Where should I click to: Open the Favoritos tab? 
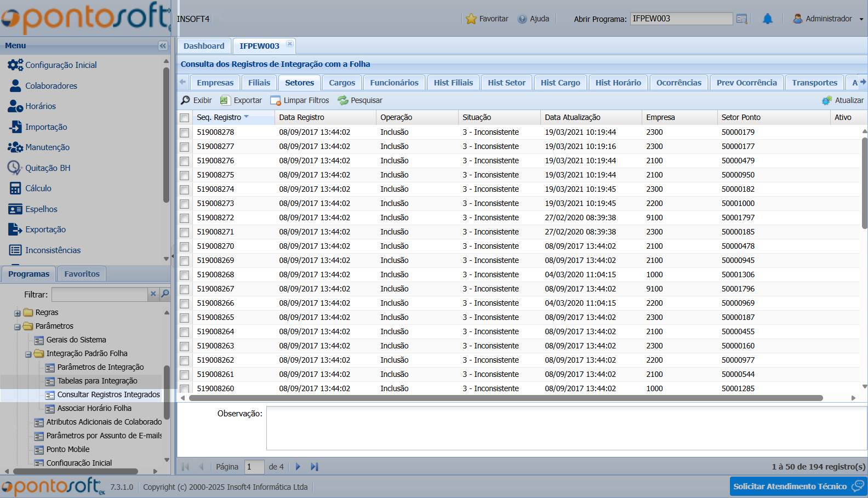pyautogui.click(x=82, y=274)
